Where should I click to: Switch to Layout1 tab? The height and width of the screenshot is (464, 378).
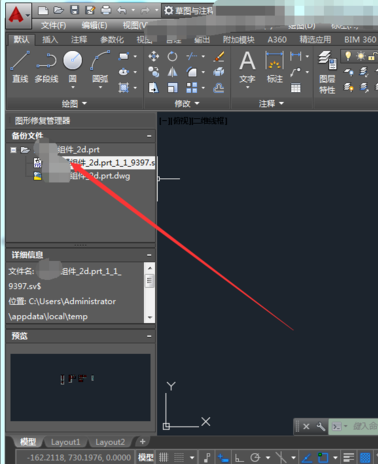pyautogui.click(x=65, y=442)
